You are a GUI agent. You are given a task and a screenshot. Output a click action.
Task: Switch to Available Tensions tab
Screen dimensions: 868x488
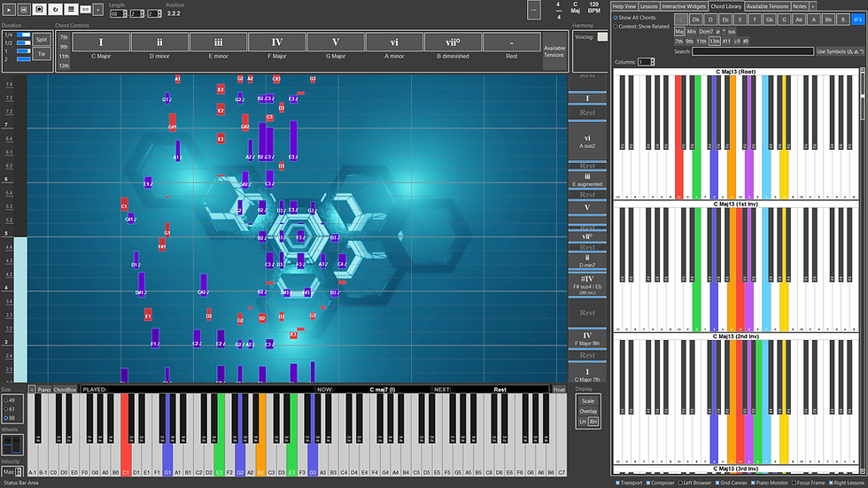click(767, 6)
